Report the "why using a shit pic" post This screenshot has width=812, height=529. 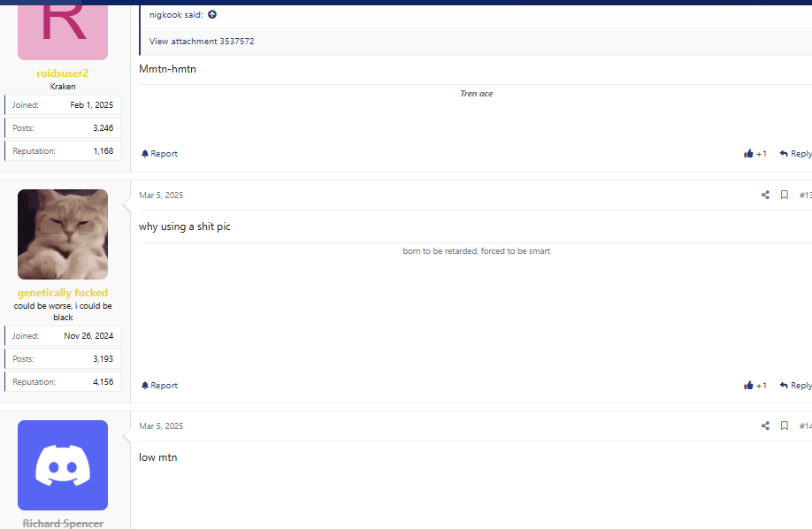tap(159, 385)
